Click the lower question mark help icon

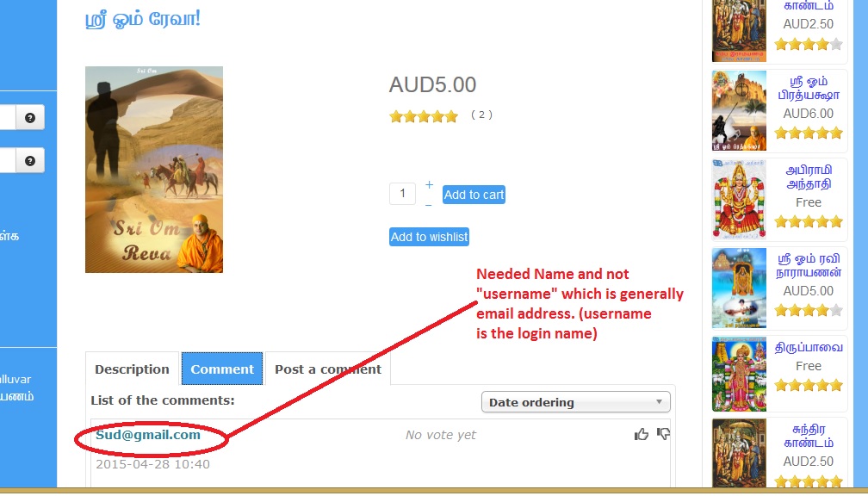(30, 160)
